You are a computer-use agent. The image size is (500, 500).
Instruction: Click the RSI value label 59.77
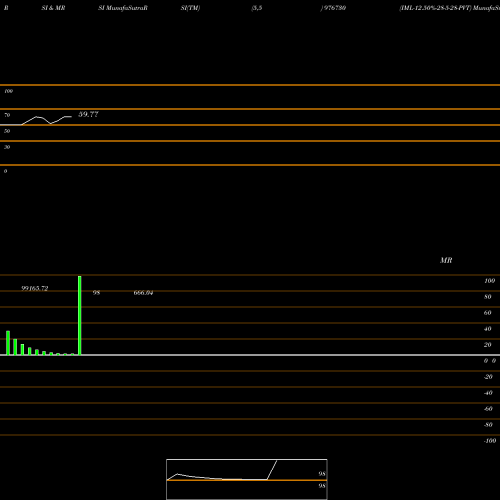88,114
